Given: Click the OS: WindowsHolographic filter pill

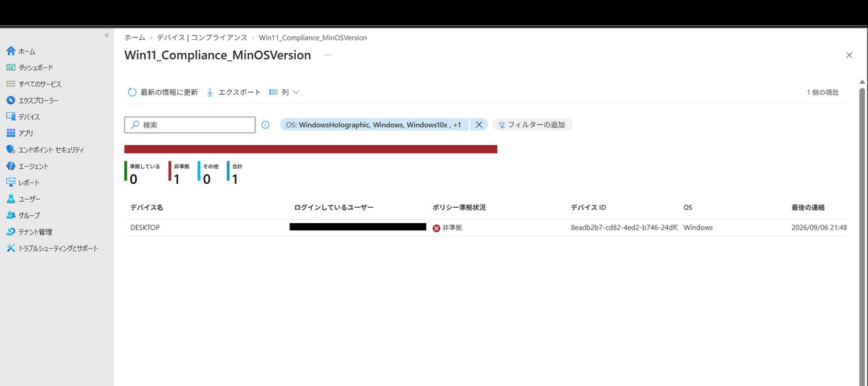Looking at the screenshot, I should 375,125.
